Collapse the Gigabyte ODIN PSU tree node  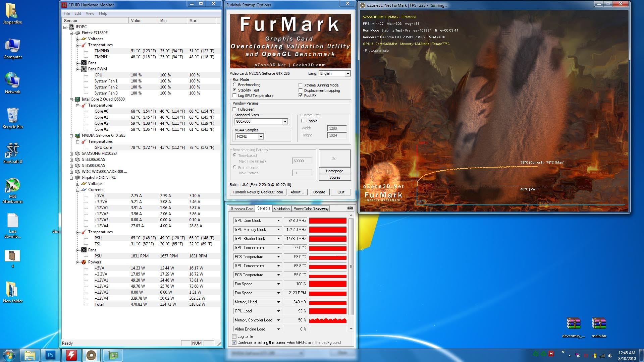point(71,178)
